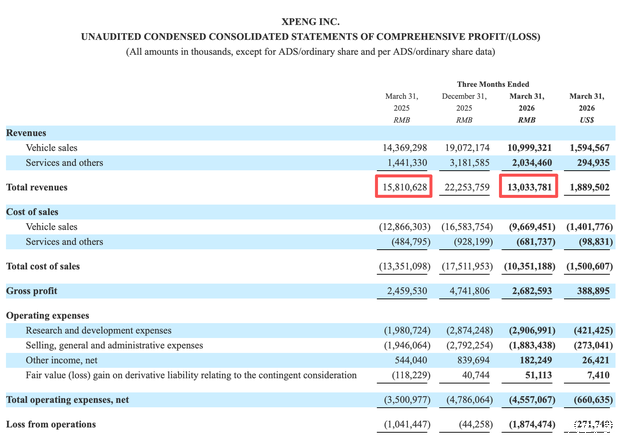
Task: Click loss from operations value (1,041,447)
Action: tap(407, 424)
